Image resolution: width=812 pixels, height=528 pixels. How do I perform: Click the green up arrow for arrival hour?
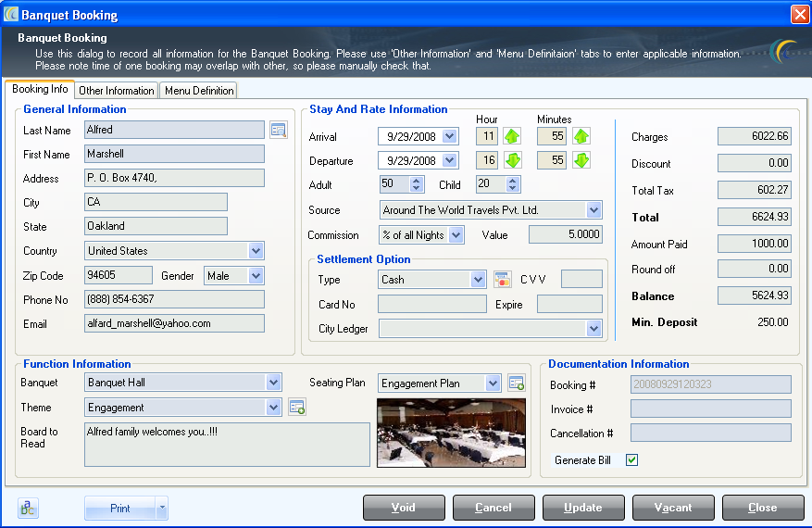pos(512,136)
